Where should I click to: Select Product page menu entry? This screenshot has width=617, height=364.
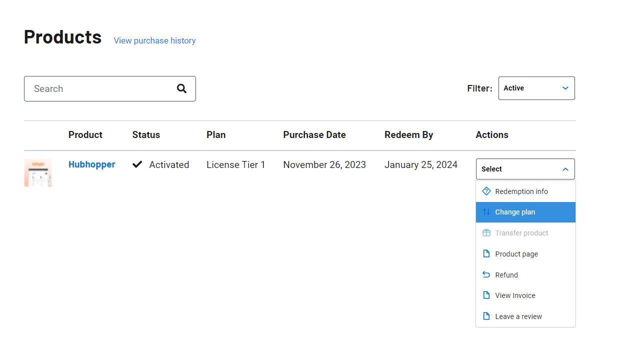[x=525, y=254]
